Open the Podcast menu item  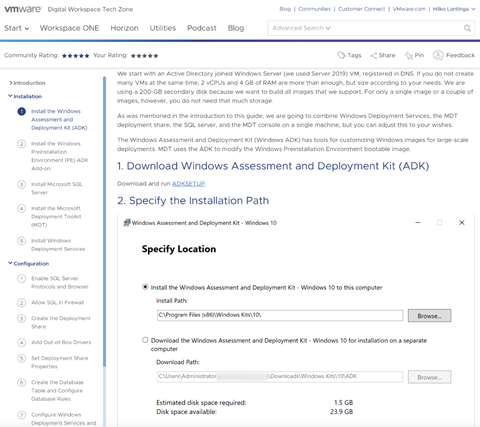tap(202, 28)
